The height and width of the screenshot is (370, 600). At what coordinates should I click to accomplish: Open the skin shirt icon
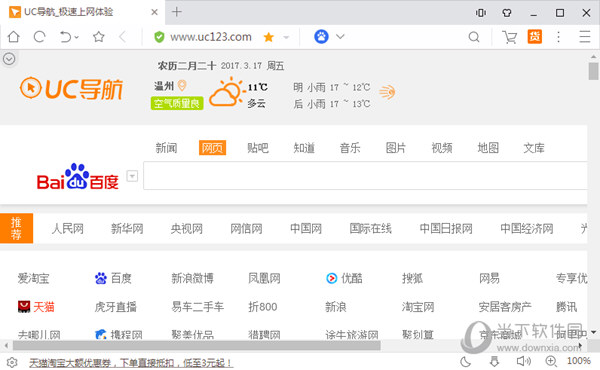pyautogui.click(x=507, y=13)
